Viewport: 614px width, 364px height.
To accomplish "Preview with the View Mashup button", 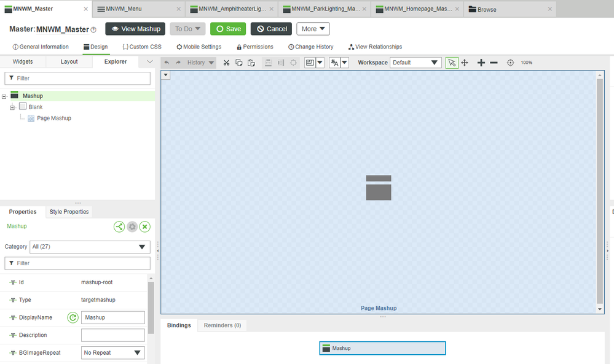I will pyautogui.click(x=135, y=28).
